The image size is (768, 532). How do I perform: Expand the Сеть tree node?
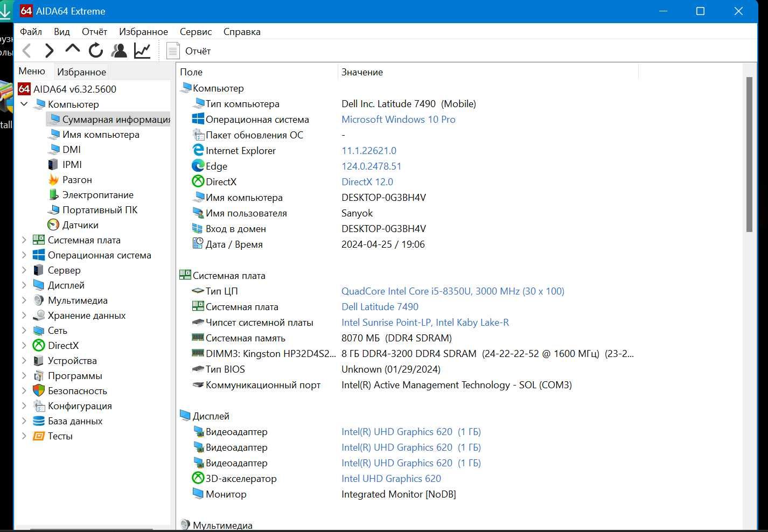pos(24,330)
